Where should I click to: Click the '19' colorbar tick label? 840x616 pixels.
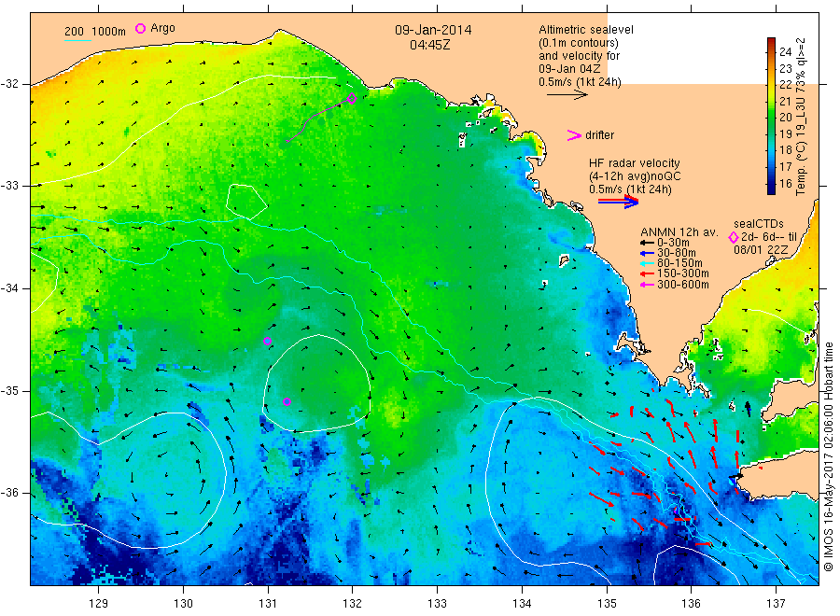785,133
